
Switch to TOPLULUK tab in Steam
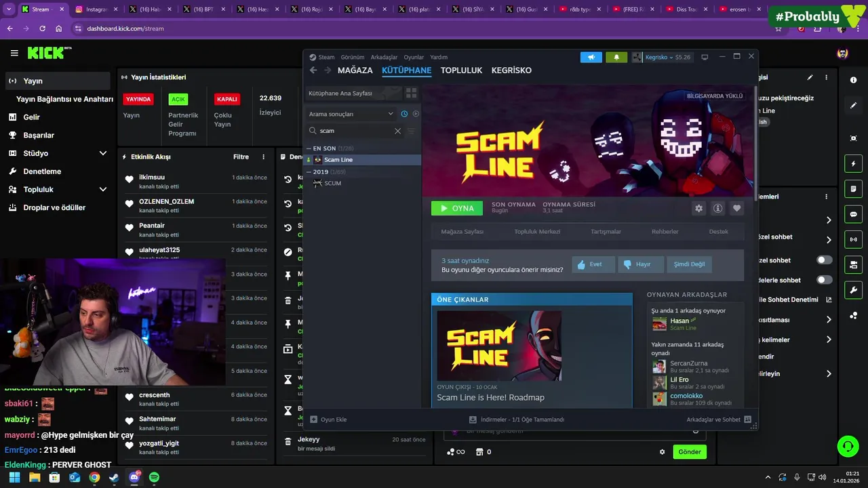tap(461, 70)
